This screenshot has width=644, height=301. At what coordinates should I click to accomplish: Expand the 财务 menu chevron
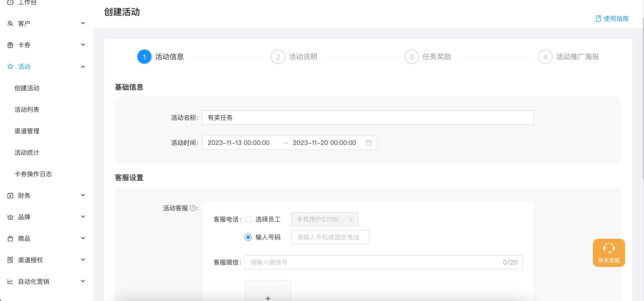click(x=83, y=195)
